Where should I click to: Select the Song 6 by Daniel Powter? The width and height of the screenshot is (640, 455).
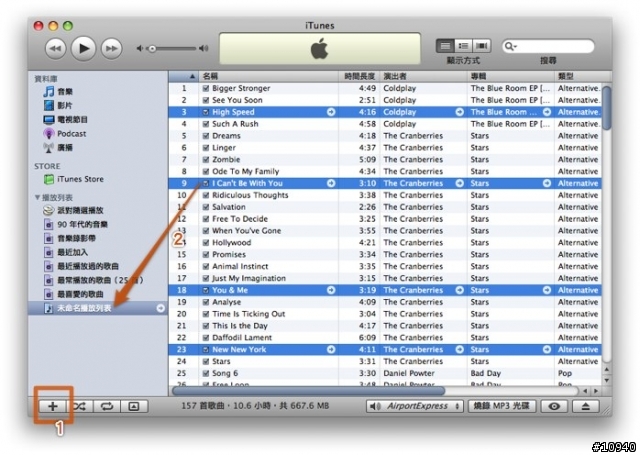click(x=385, y=373)
